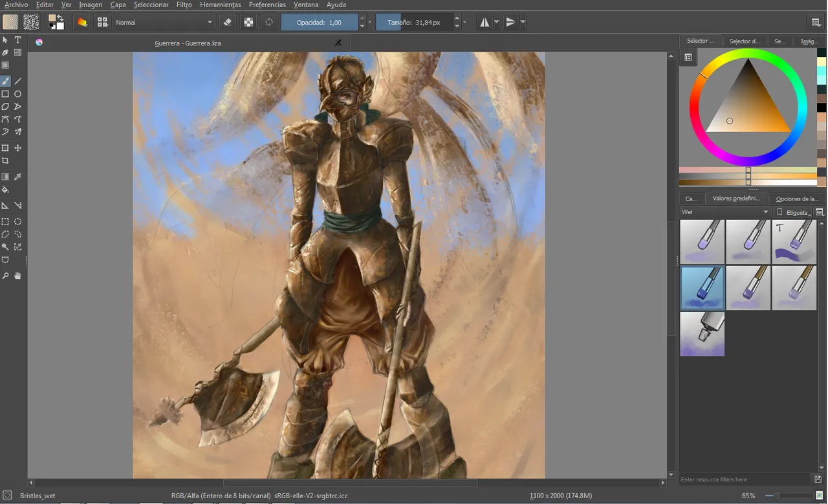
Task: Select the Gradient tool
Action: click(x=5, y=177)
